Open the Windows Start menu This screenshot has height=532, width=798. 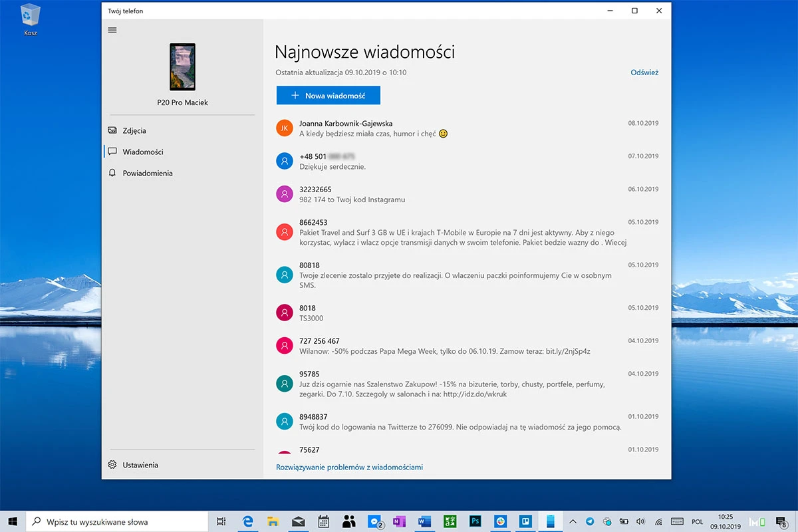[13, 522]
